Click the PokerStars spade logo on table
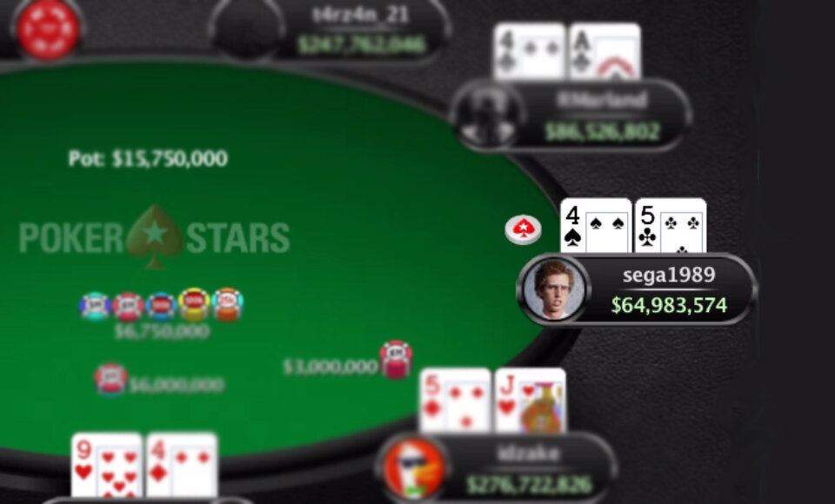The image size is (835, 504). (x=155, y=235)
